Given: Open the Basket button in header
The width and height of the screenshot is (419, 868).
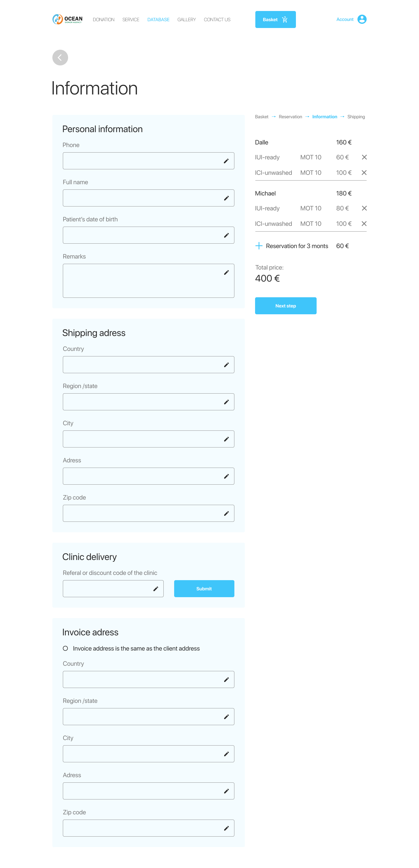Looking at the screenshot, I should [x=275, y=20].
